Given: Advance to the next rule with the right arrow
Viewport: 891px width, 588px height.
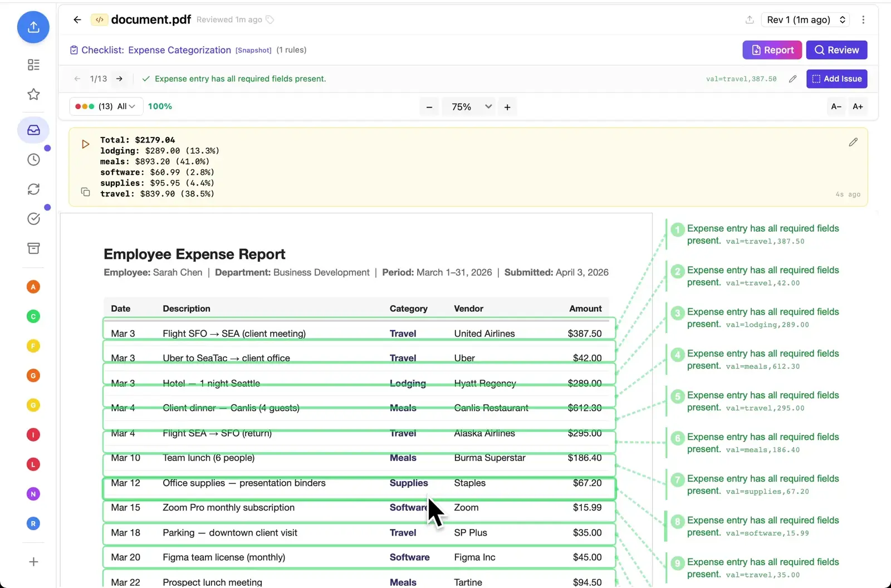Looking at the screenshot, I should pos(119,79).
